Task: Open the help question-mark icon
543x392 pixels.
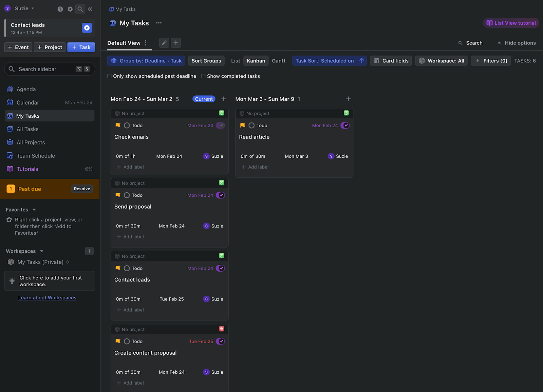Action: pyautogui.click(x=60, y=9)
